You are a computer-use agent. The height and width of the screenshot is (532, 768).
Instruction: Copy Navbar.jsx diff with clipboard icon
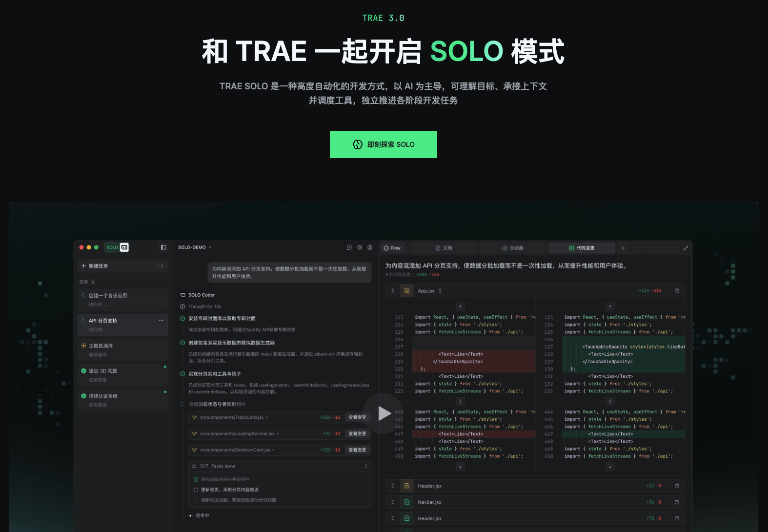677,502
